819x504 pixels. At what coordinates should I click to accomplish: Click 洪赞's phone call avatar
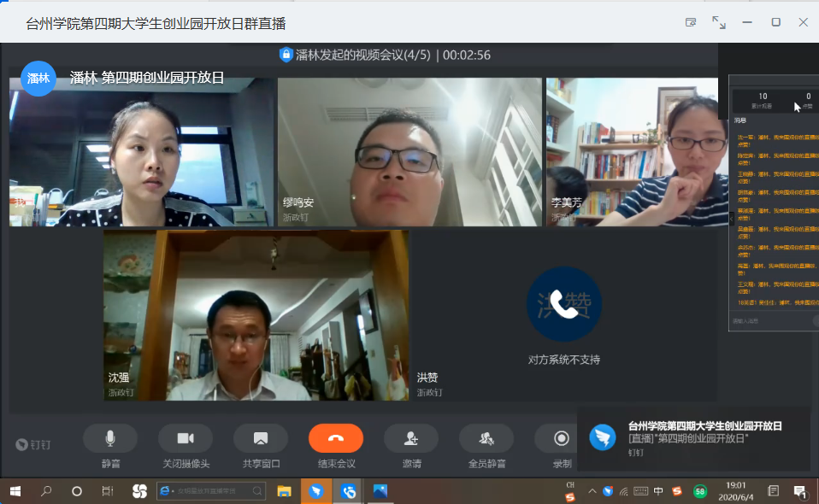[563, 305]
